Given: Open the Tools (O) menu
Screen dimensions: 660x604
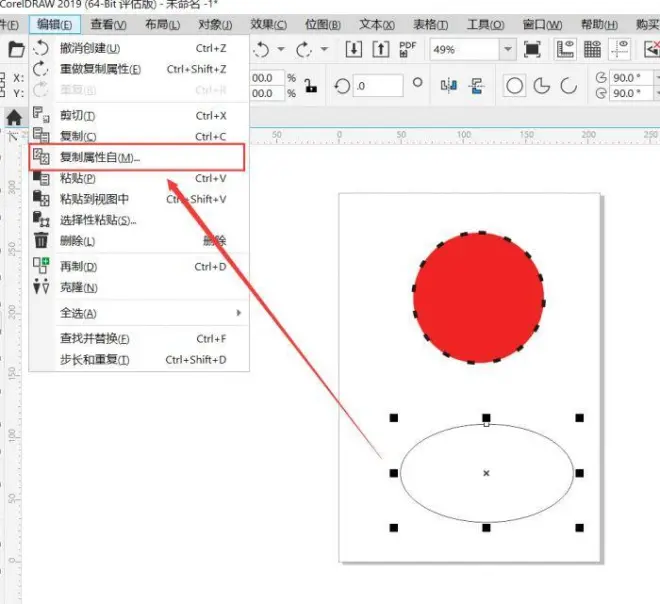Looking at the screenshot, I should (485, 25).
